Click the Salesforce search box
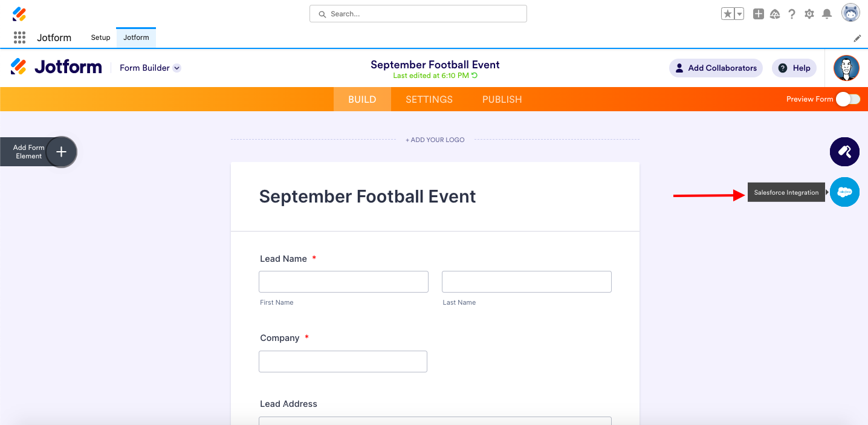This screenshot has height=425, width=868. [418, 14]
